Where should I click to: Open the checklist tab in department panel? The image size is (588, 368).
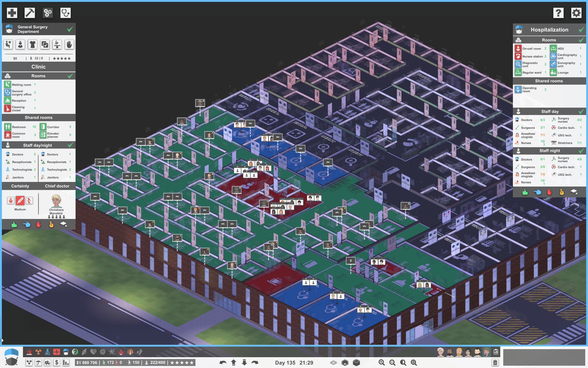point(45,45)
